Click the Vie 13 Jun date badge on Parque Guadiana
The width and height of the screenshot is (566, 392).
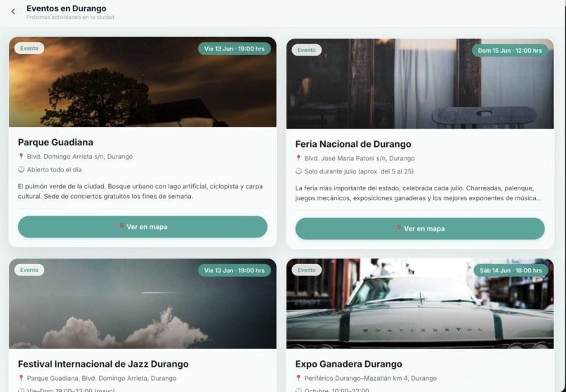click(235, 48)
